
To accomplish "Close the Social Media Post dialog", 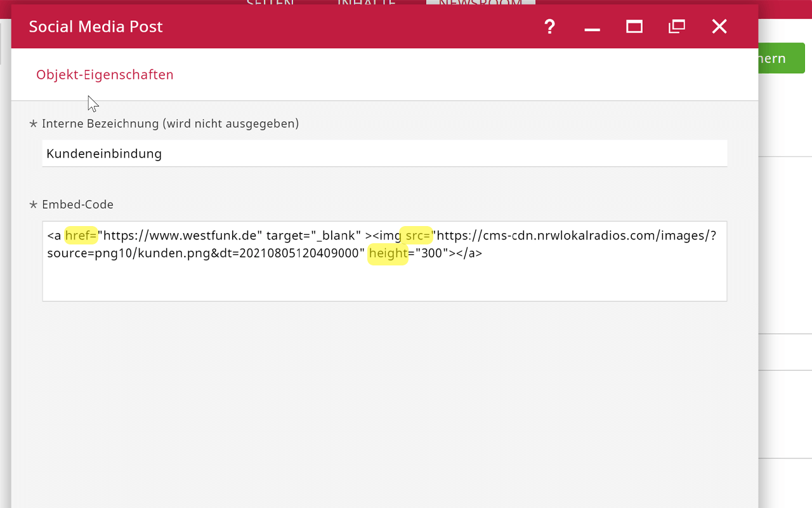I will [719, 27].
